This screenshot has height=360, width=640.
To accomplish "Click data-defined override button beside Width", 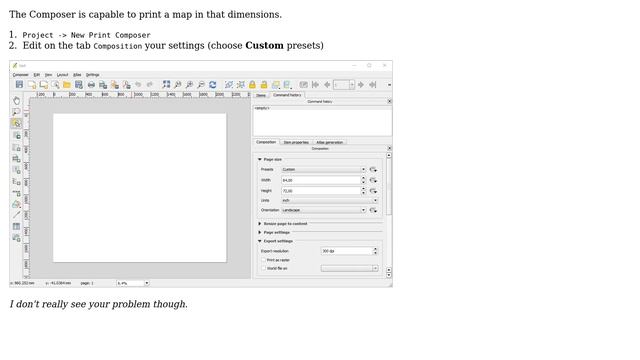I will [x=373, y=180].
